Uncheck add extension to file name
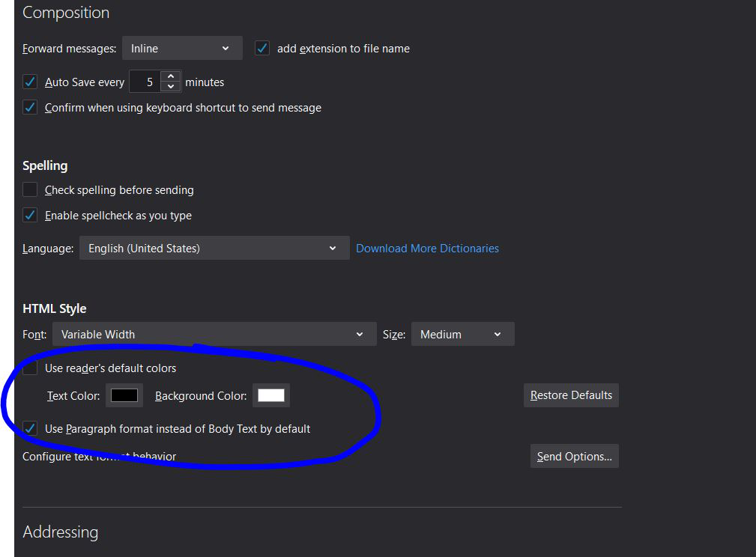This screenshot has height=557, width=756. 261,47
